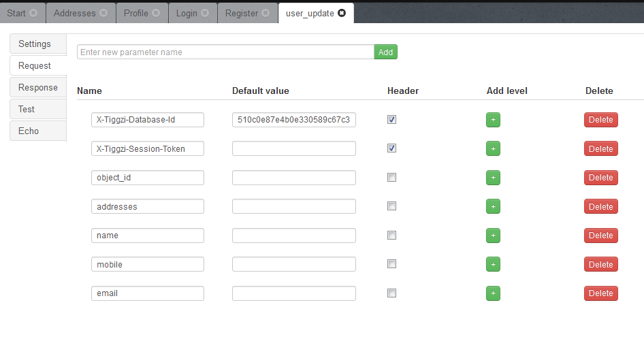644x356 pixels.
Task: Add a level to the X-Tiggzi-Database-Id parameter
Action: (493, 120)
